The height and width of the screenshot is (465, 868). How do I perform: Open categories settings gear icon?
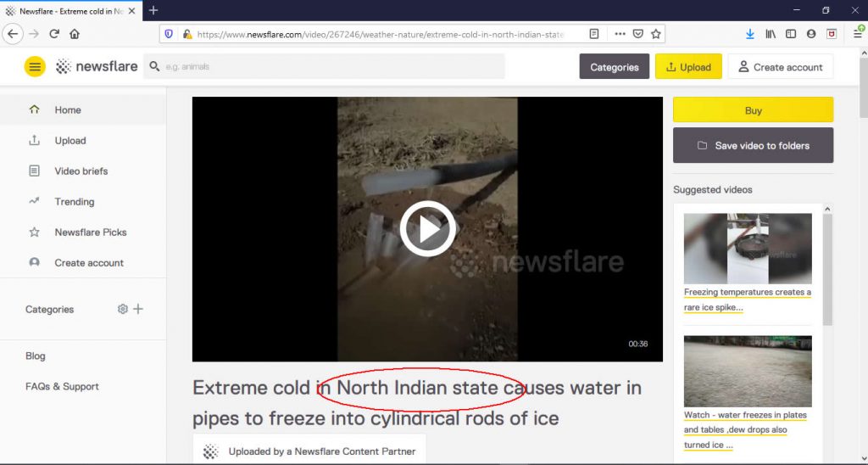[122, 309]
